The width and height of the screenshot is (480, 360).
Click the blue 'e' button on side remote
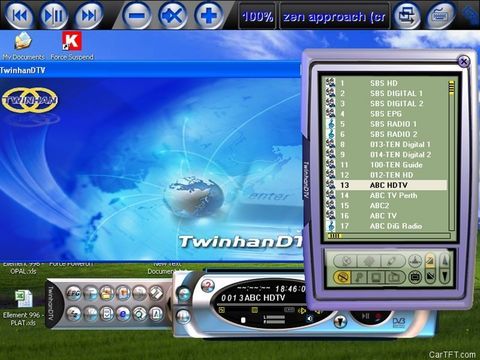[123, 314]
